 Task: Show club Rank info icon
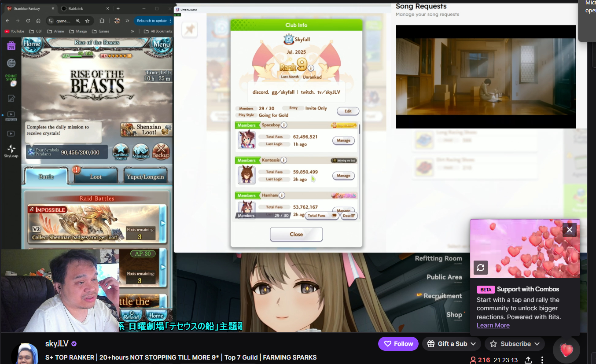[311, 68]
